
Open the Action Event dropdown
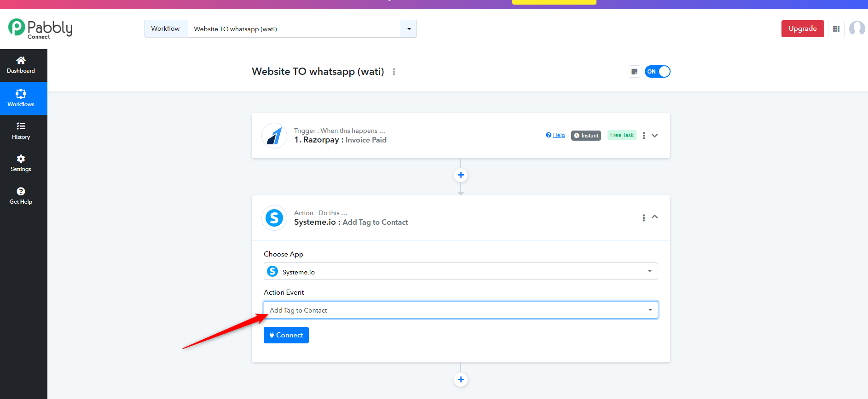click(x=461, y=310)
